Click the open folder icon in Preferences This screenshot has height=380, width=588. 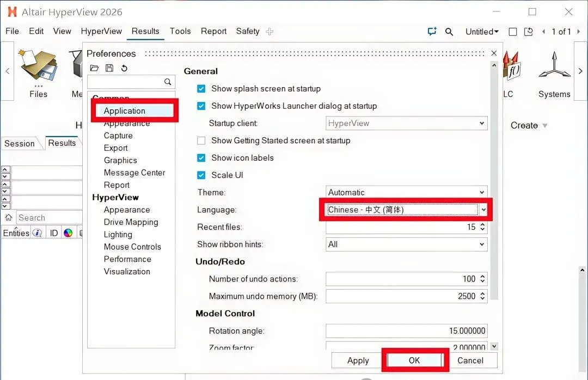pyautogui.click(x=95, y=68)
